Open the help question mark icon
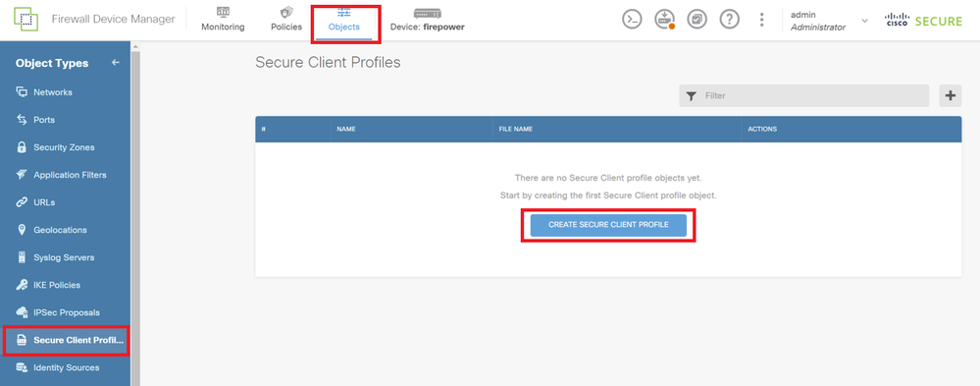Viewport: 980px width, 386px height. [x=730, y=20]
